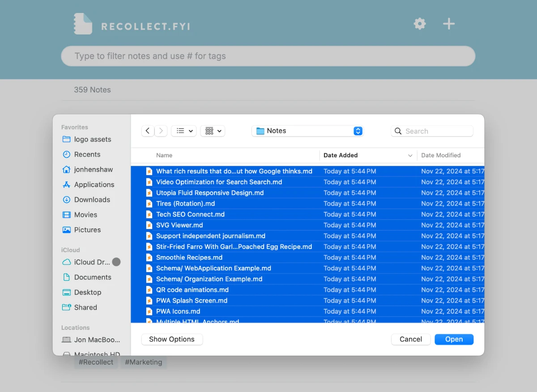Add a new note with the plus icon
Viewport: 537px width, 392px height.
[x=448, y=24]
